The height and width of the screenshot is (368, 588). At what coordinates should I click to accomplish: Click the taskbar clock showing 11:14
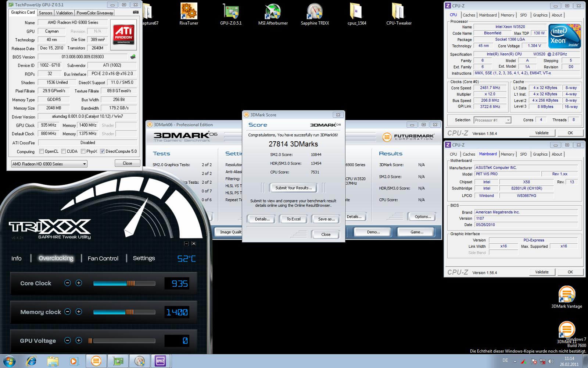569,361
